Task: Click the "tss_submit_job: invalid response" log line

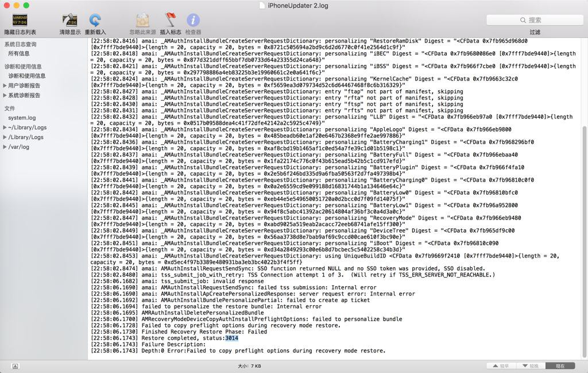Action: click(177, 281)
